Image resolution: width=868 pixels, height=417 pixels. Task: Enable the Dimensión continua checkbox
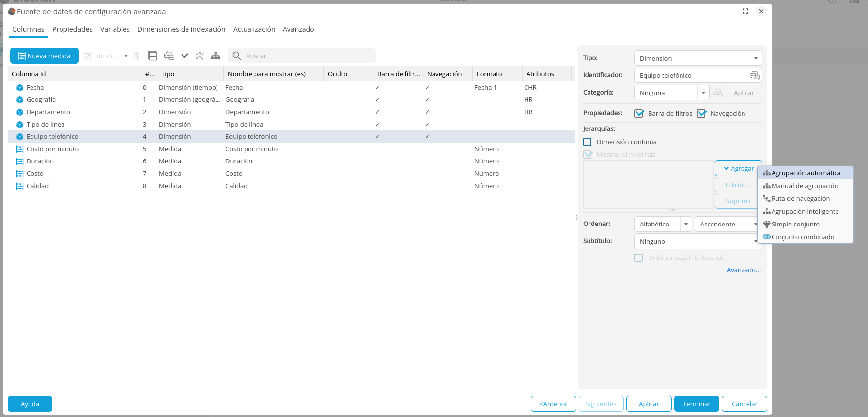coord(588,142)
